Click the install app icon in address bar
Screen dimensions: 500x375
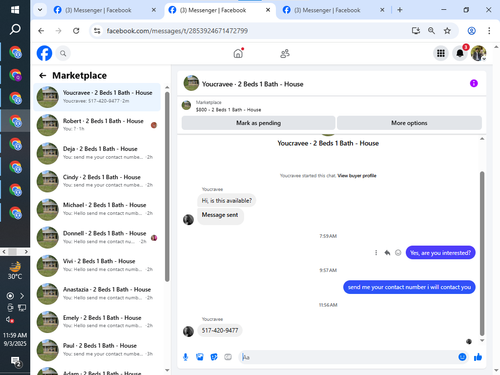416,31
